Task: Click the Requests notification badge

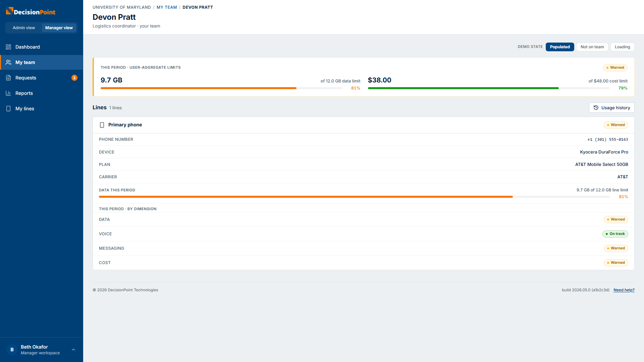Action: (x=74, y=78)
